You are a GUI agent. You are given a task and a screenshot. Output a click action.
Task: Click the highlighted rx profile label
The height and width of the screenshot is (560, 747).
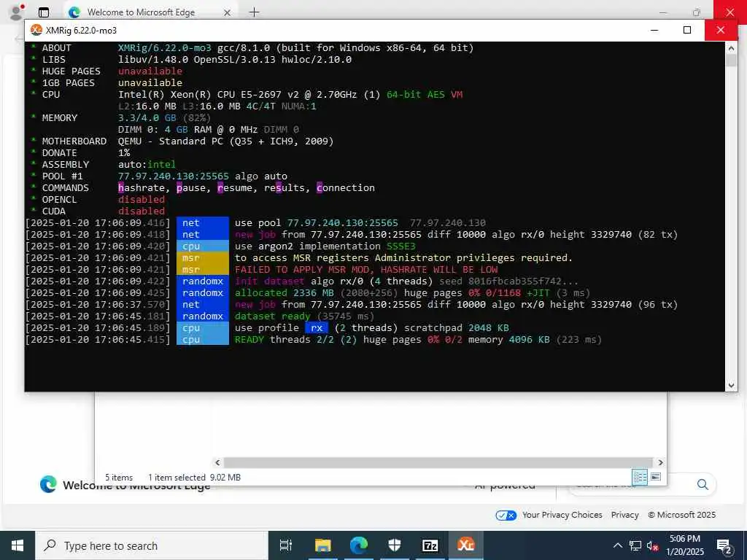tap(317, 328)
